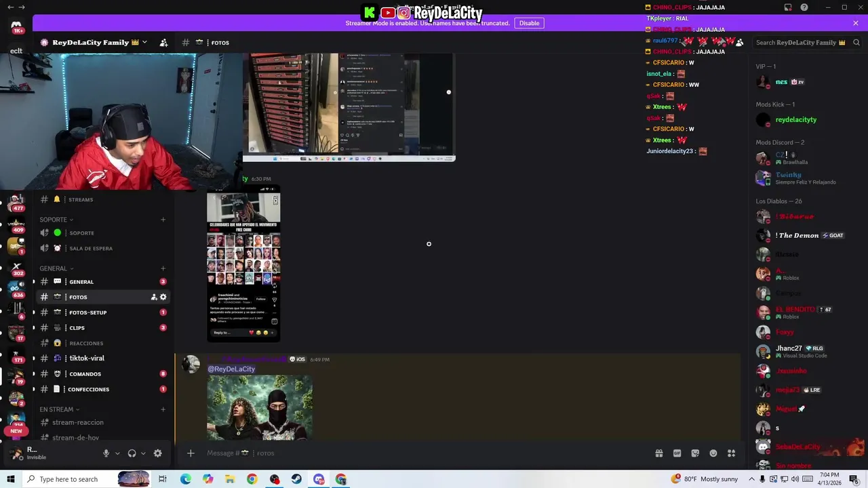Open server icon with 409 badge
The image size is (868, 488).
click(16, 224)
